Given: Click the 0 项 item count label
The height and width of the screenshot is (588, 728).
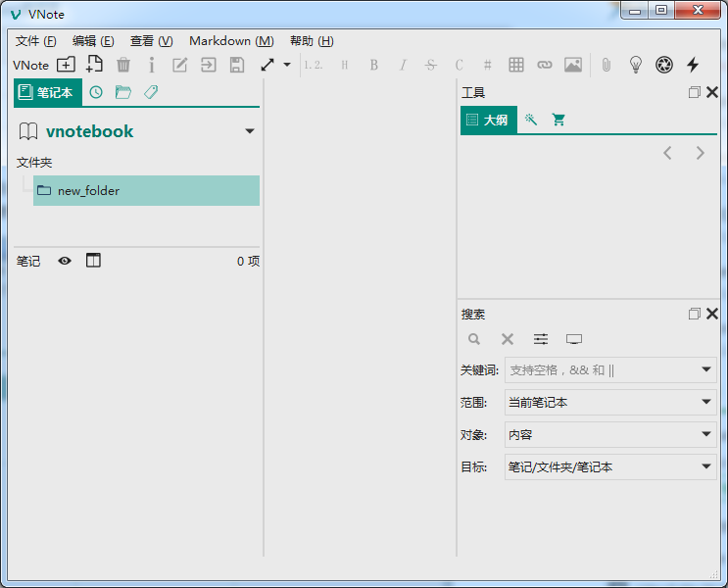Looking at the screenshot, I should (x=248, y=261).
